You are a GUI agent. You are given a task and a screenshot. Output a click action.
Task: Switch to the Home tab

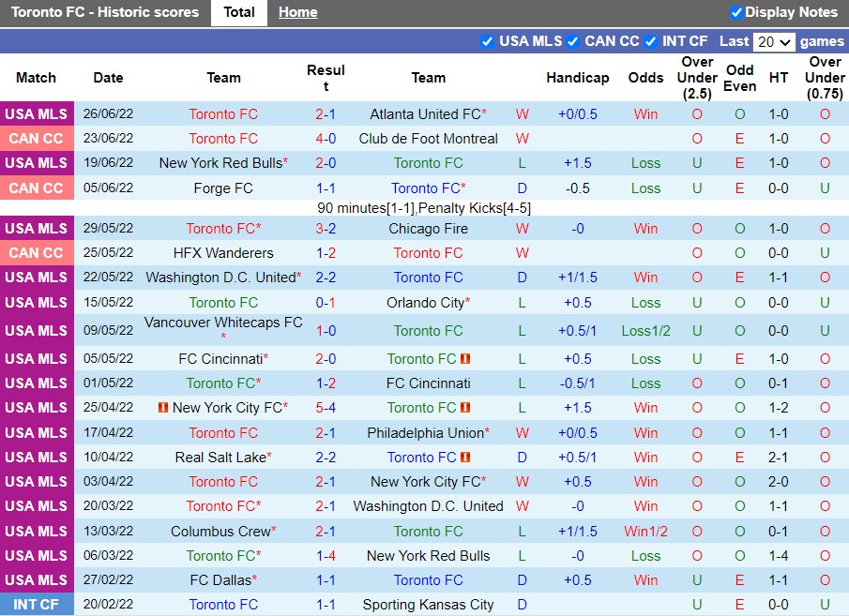coord(297,12)
